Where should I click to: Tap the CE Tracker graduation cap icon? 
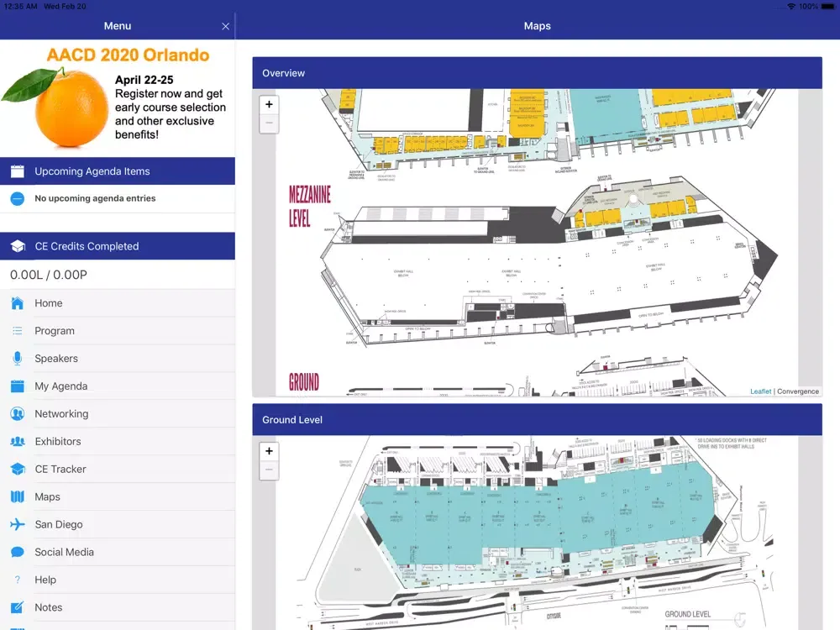click(x=18, y=470)
